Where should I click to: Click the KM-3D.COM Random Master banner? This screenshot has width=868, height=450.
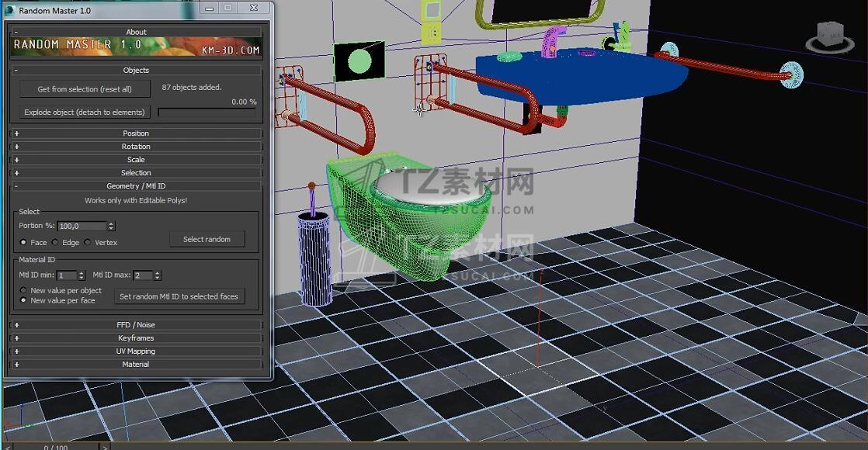point(136,47)
